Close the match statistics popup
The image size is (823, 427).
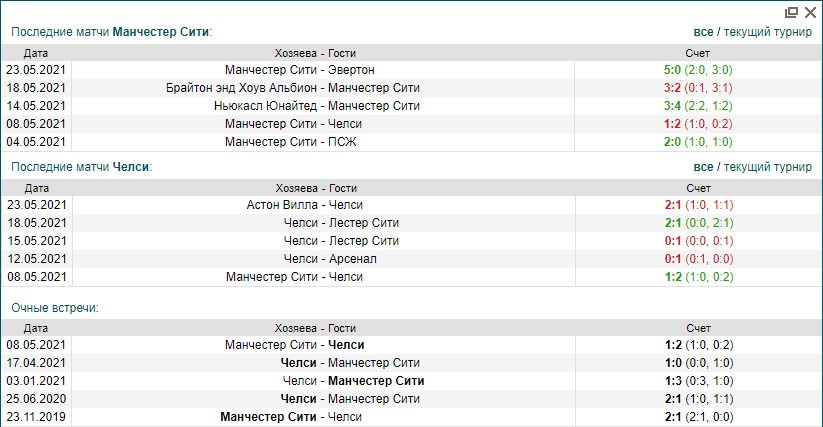pos(809,12)
